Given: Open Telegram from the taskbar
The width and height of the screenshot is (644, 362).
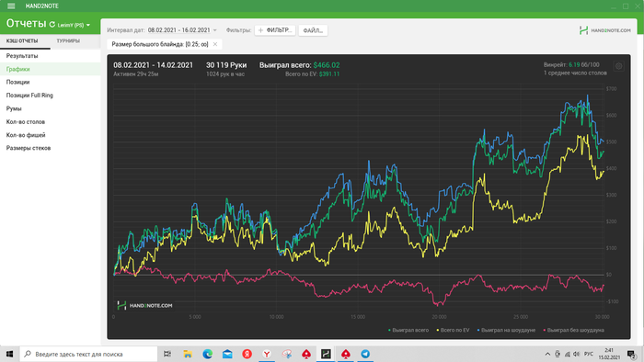Looking at the screenshot, I should click(365, 354).
